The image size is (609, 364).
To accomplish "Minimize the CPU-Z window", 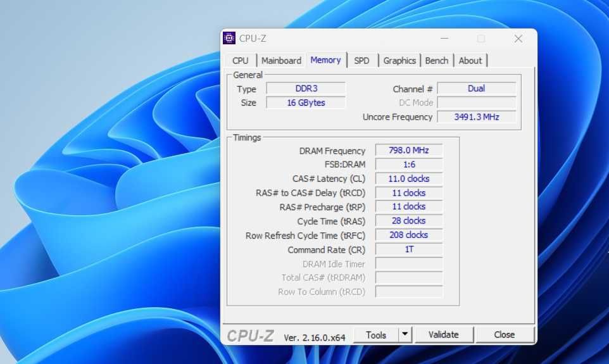I will tap(444, 39).
